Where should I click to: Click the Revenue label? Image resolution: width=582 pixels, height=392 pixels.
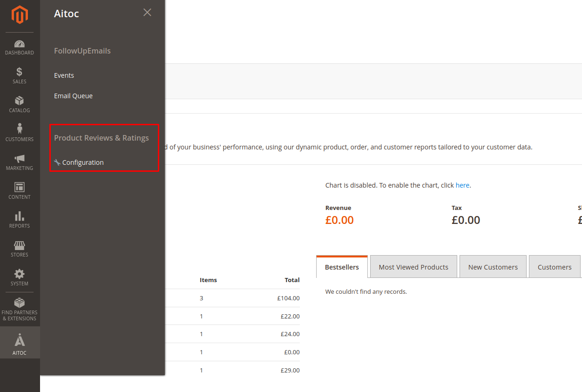(338, 208)
